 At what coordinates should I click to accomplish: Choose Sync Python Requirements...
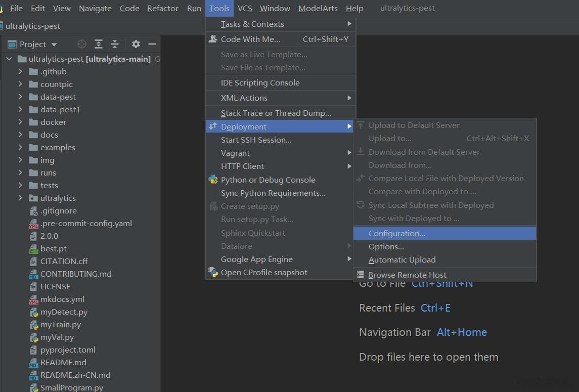click(x=280, y=193)
